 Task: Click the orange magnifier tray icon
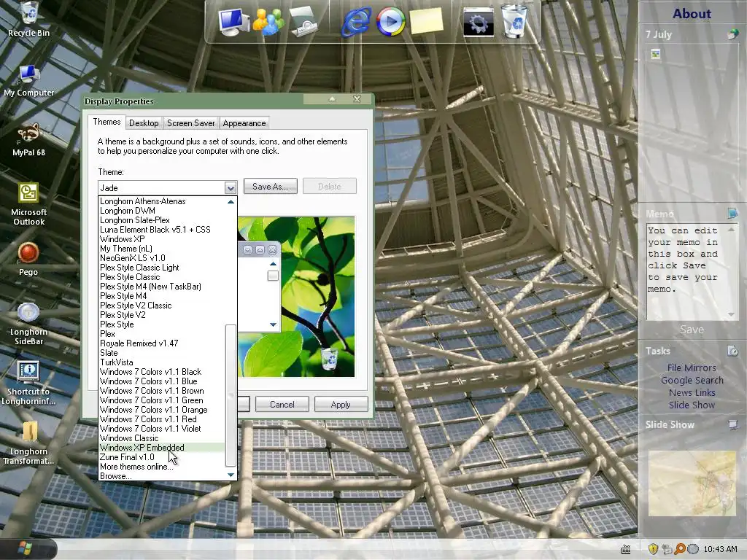[680, 549]
